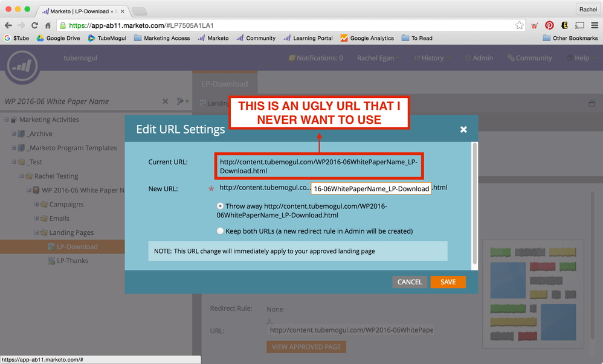Close the Edit URL Settings dialog

[x=463, y=130]
